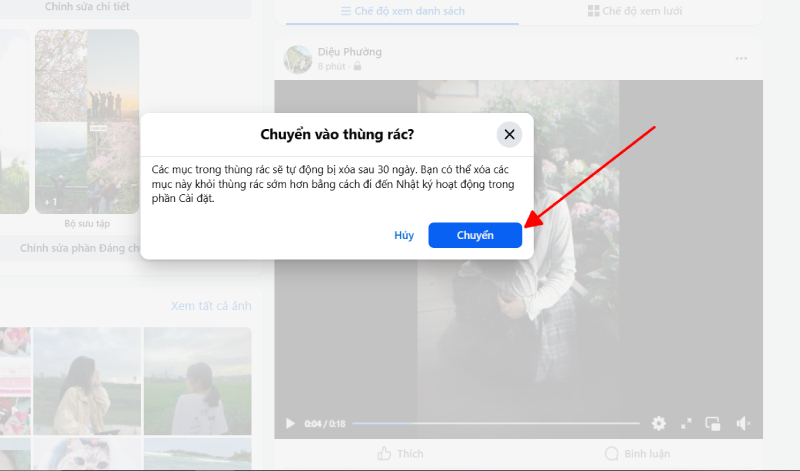Unmute the video with speaker icon

tap(743, 423)
